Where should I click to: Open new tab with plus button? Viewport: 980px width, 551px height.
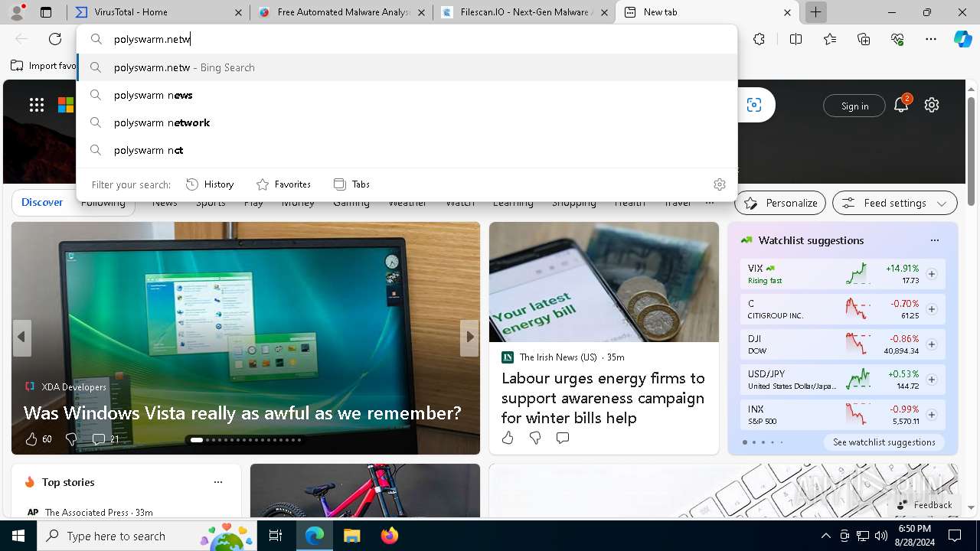[816, 12]
